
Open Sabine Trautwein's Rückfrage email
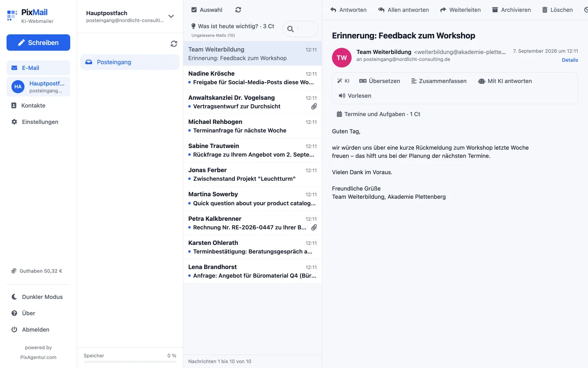[252, 150]
